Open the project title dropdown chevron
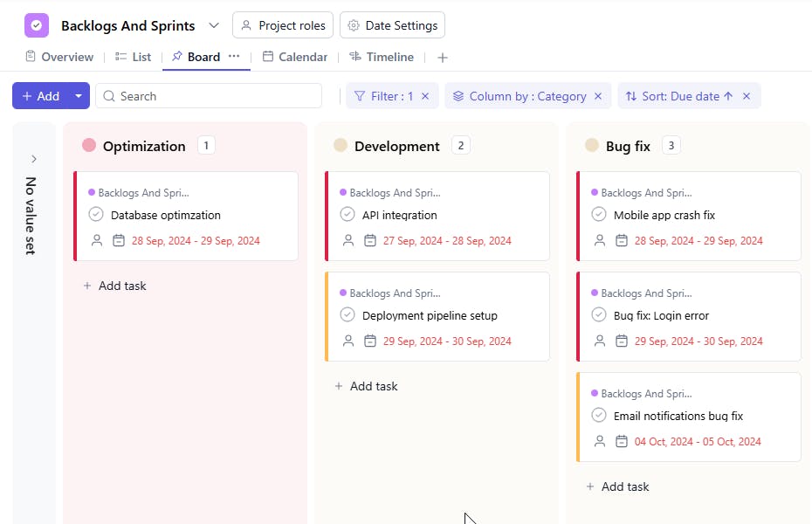The width and height of the screenshot is (812, 524). (214, 25)
